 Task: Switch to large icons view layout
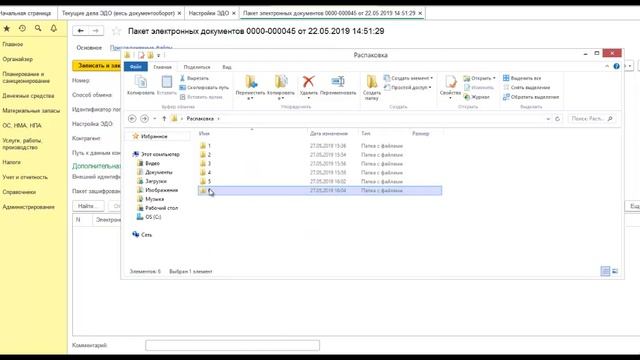[615, 271]
